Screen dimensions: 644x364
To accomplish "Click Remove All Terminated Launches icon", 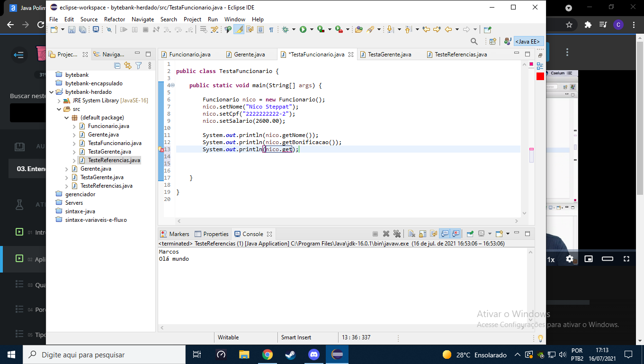I will point(397,234).
